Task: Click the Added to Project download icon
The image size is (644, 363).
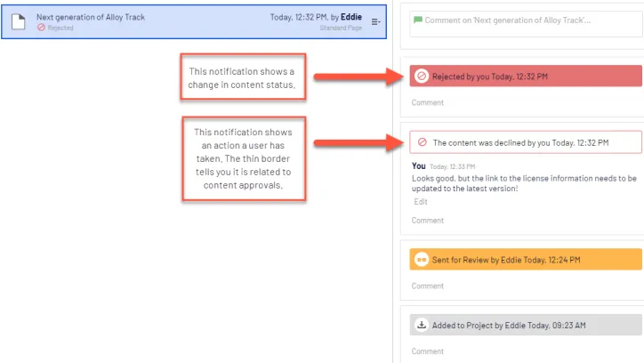Action: (x=422, y=325)
